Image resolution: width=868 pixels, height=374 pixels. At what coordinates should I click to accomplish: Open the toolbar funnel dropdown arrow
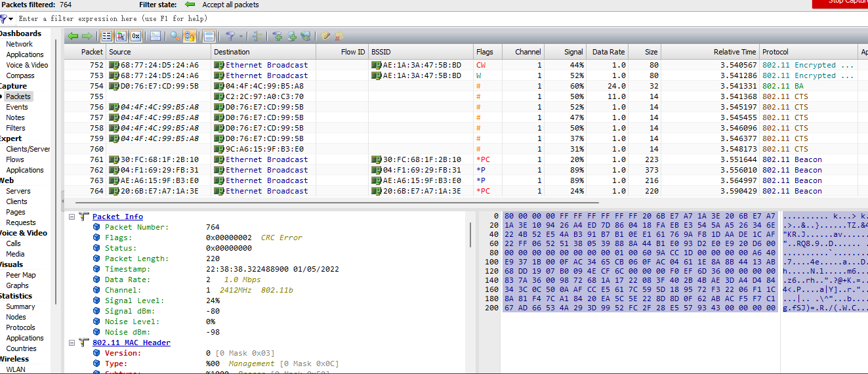coord(240,36)
